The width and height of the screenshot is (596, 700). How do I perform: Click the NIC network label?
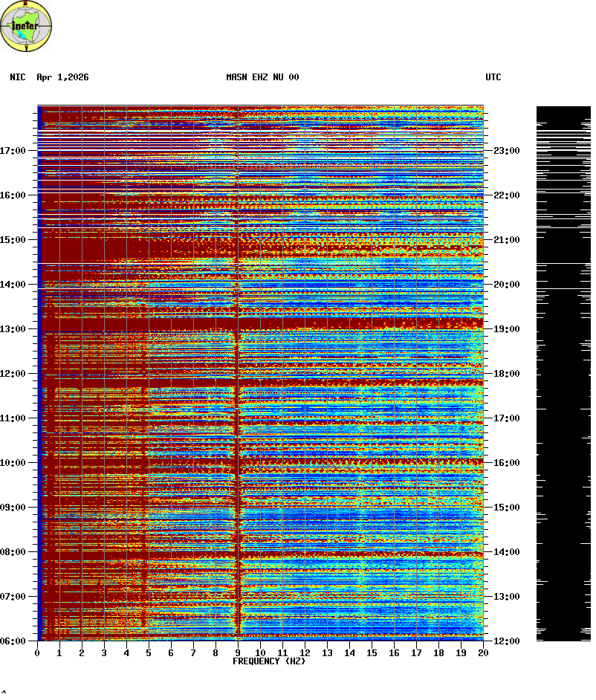coord(17,77)
